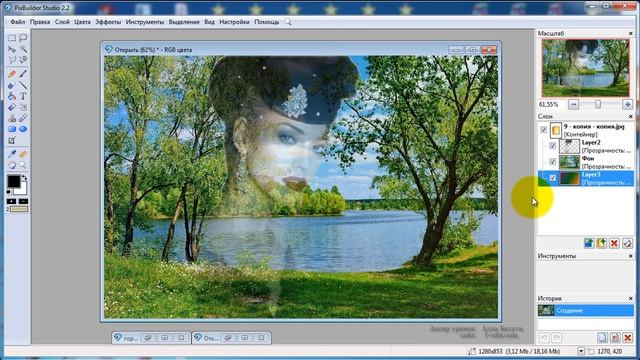640x360 pixels.
Task: Reset colors to default black and white
Action: (x=9, y=191)
